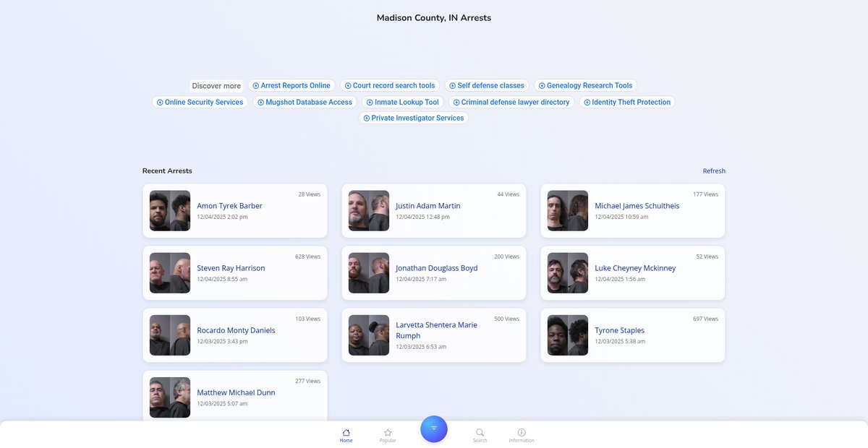Click Matthew Michael Dunn's mugshot thumbnail
This screenshot has height=448, width=868.
tap(170, 397)
